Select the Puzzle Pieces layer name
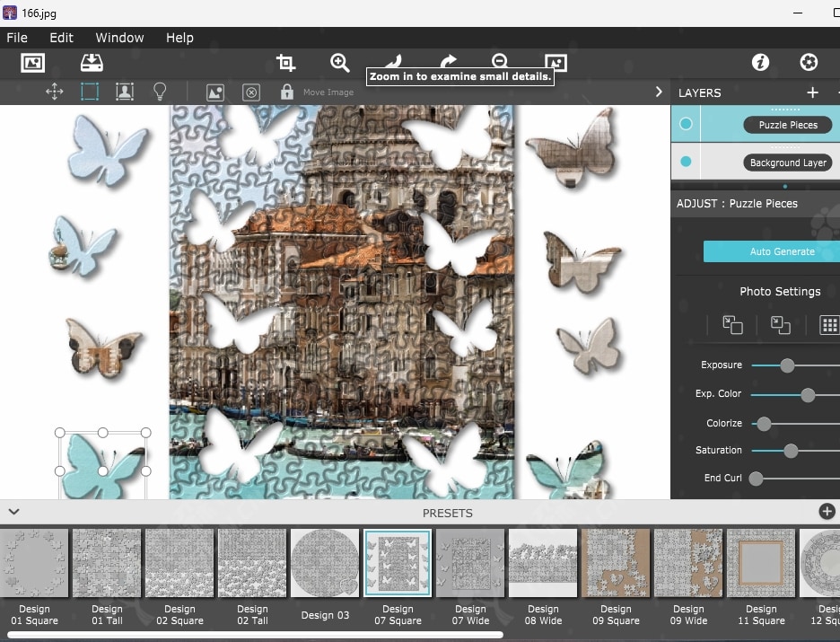The height and width of the screenshot is (642, 840). click(787, 125)
